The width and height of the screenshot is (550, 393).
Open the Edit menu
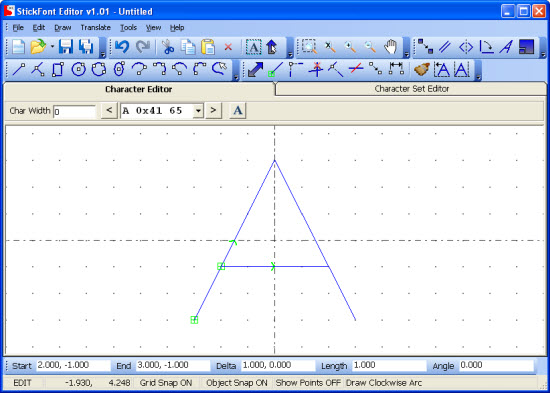point(39,28)
